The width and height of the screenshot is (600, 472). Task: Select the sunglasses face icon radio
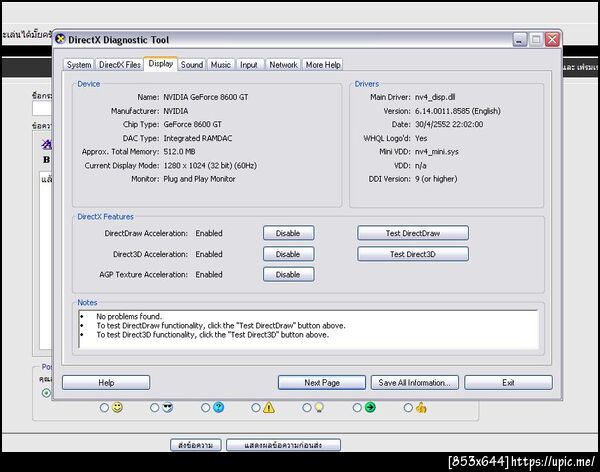click(x=155, y=408)
